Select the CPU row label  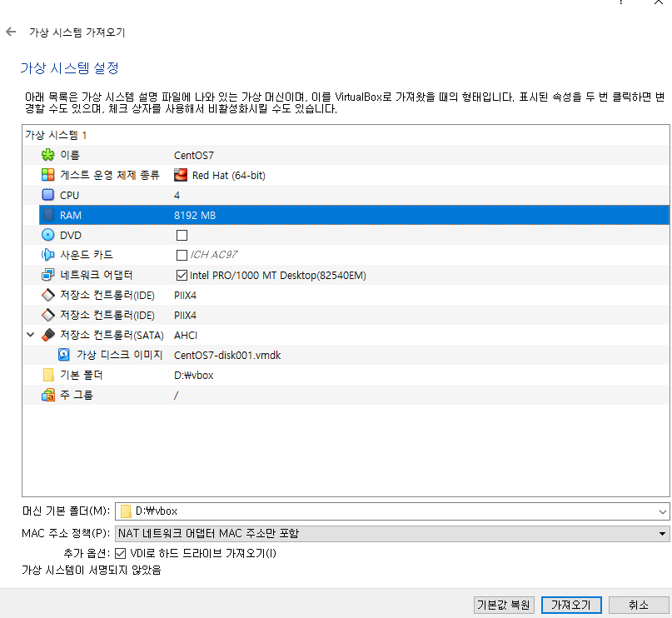coord(69,196)
